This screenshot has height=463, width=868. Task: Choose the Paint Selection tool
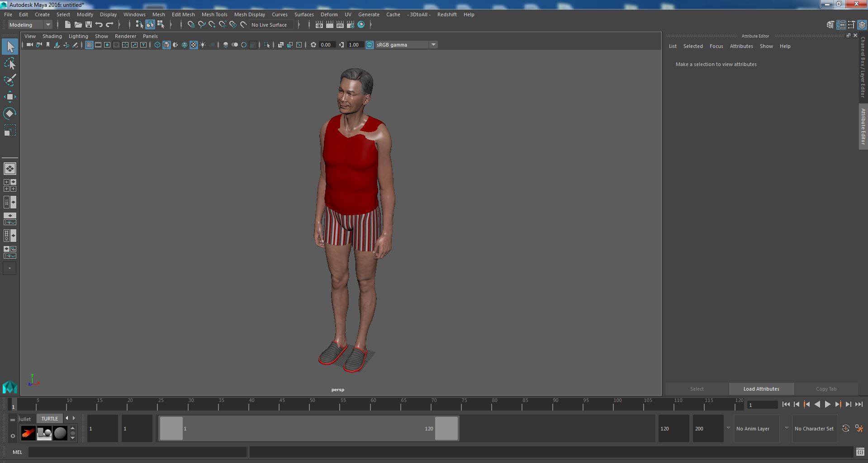tap(10, 80)
